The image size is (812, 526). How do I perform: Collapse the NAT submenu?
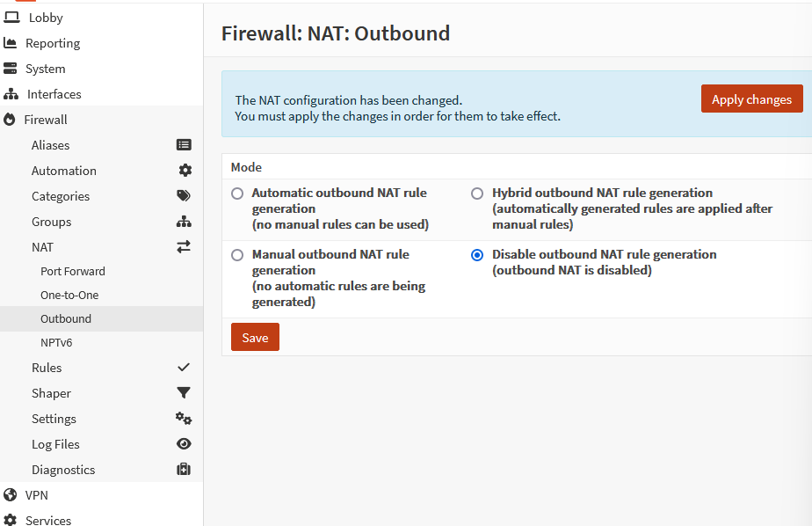pos(42,247)
